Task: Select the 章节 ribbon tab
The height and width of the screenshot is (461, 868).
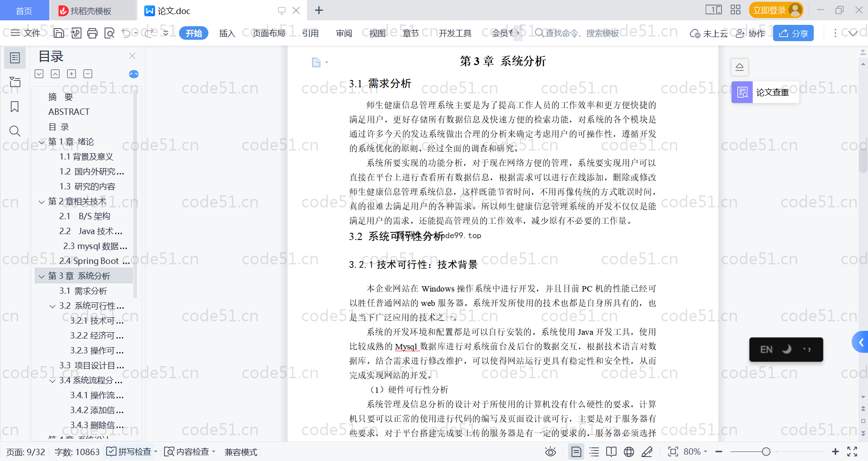Action: point(410,33)
